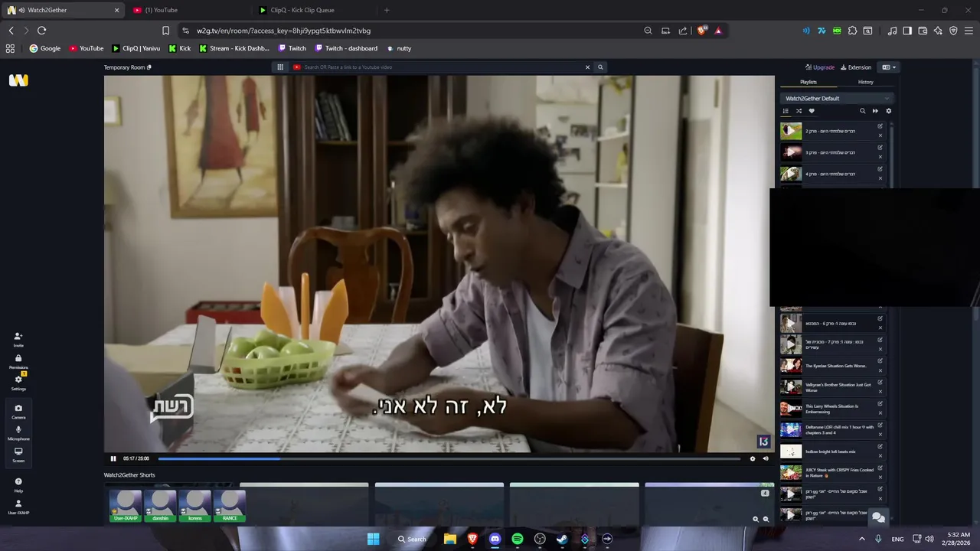Screen dimensions: 980x551
Task: Edit the first playlist item ending in 2
Action: (880, 126)
